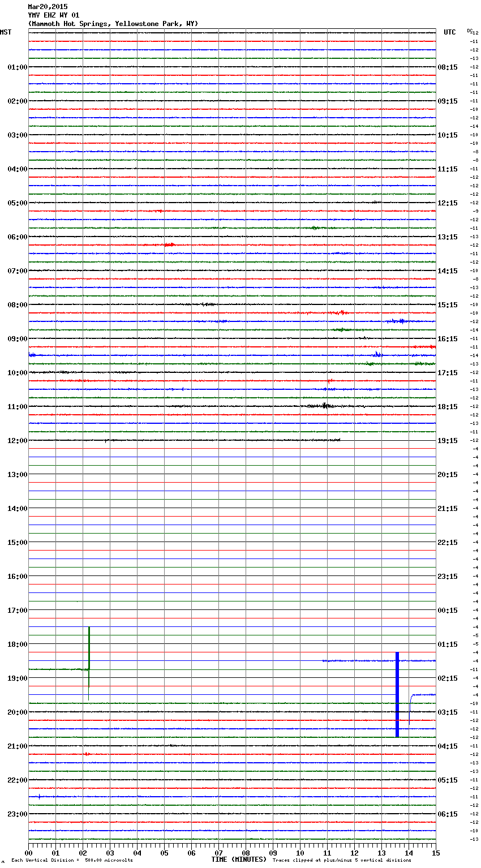Click the "22:00" MST hour label
Viewport: 481px width, 868px height.
coord(18,780)
